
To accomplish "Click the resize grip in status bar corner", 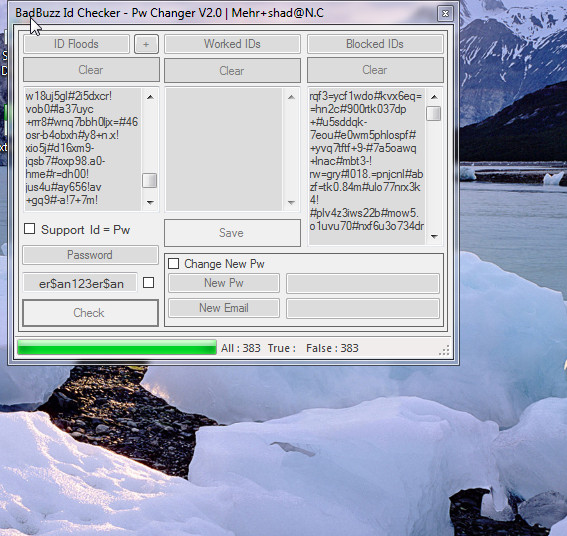I will [x=444, y=350].
